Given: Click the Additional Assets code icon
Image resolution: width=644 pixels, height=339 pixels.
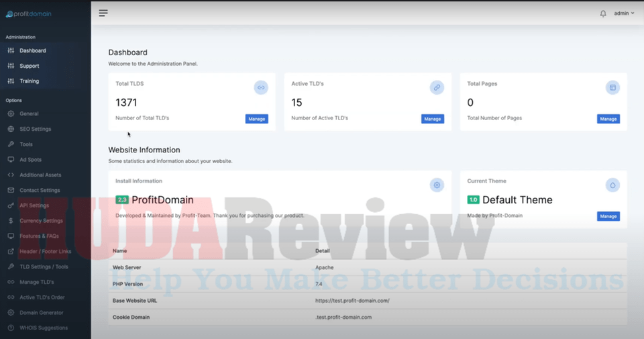Looking at the screenshot, I should pos(11,175).
